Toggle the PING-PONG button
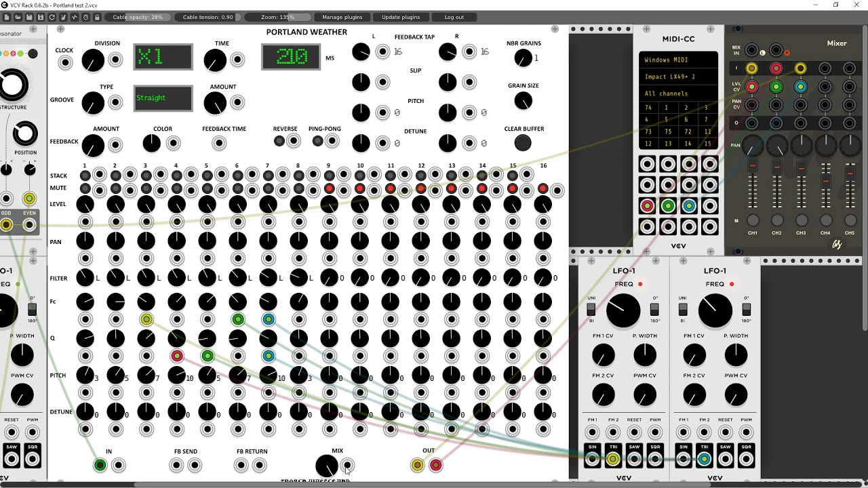Viewport: 868px width, 488px height. pyautogui.click(x=317, y=141)
